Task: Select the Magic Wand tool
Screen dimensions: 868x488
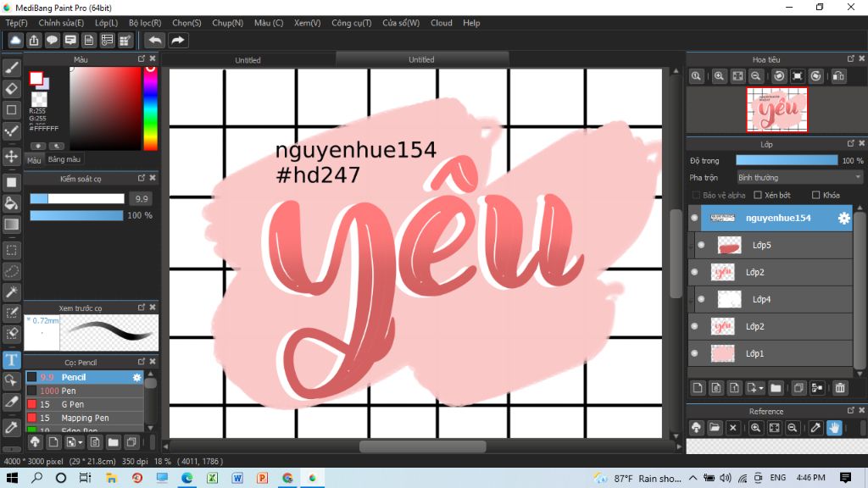Action: 12,291
